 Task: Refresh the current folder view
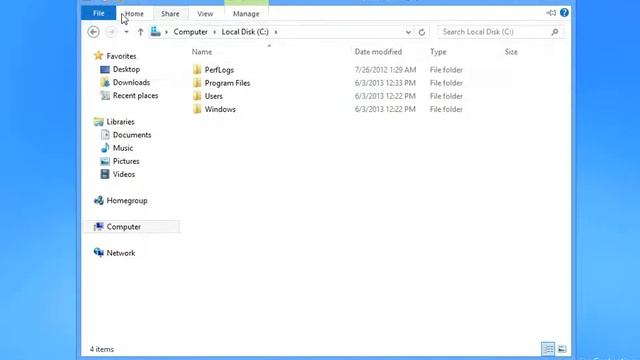tap(422, 32)
